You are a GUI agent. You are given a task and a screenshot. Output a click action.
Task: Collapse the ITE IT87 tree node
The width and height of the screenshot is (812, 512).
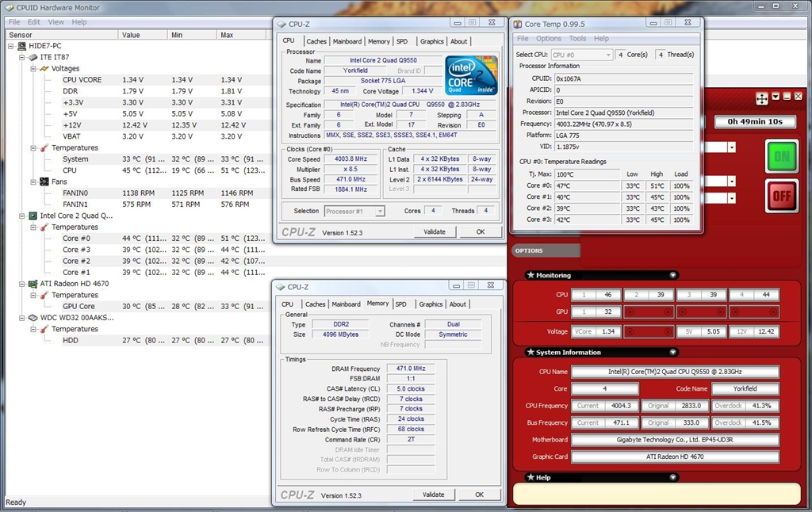(22, 58)
